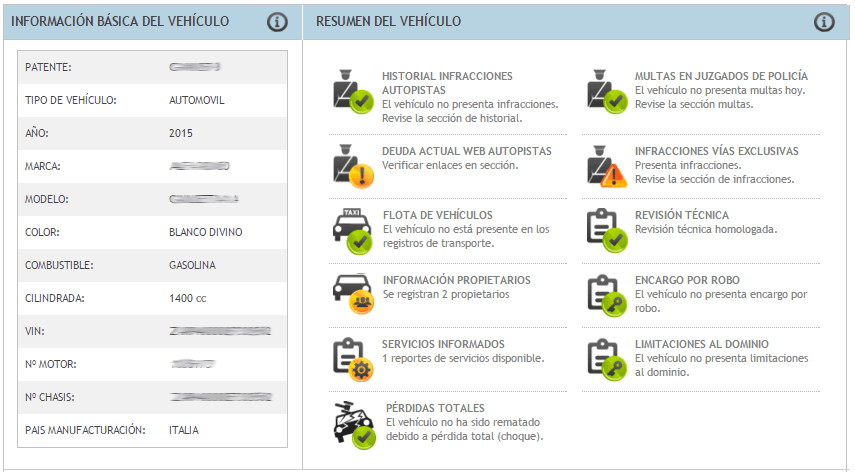Click the Servicios Informados gear clipboard icon
Viewport: 855px width, 472px height.
point(353,360)
